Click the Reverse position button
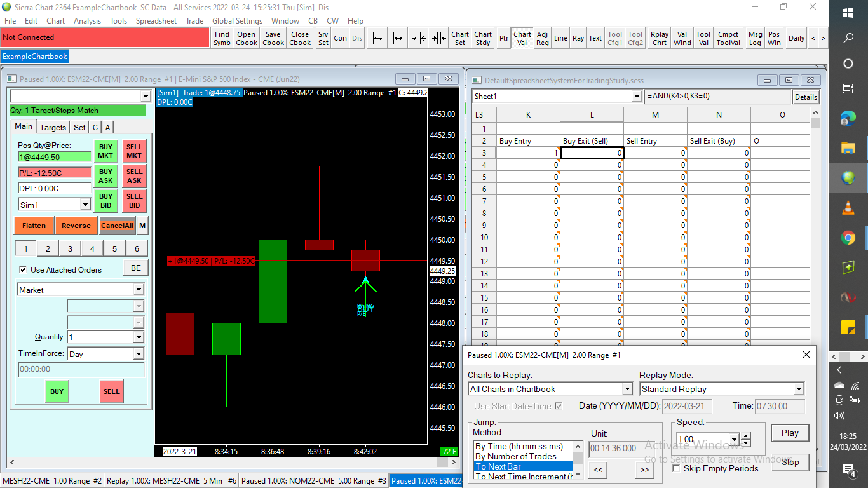868x488 pixels. coord(76,226)
